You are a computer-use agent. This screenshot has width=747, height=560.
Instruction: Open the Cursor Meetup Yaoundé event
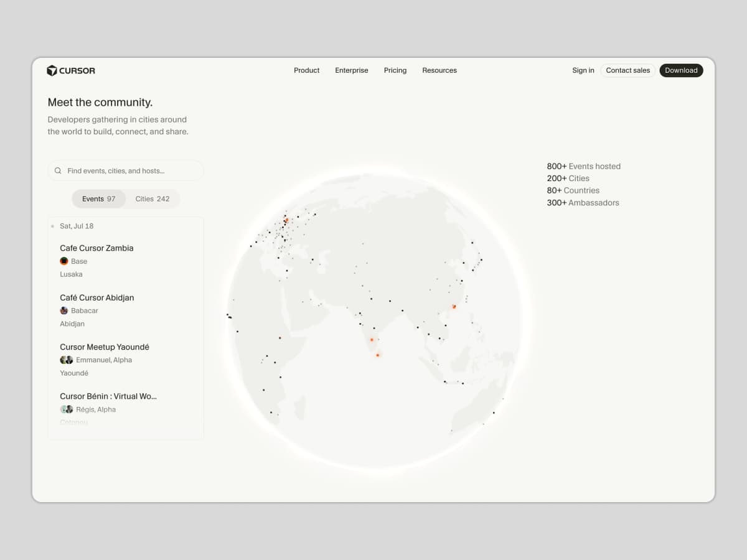click(105, 347)
